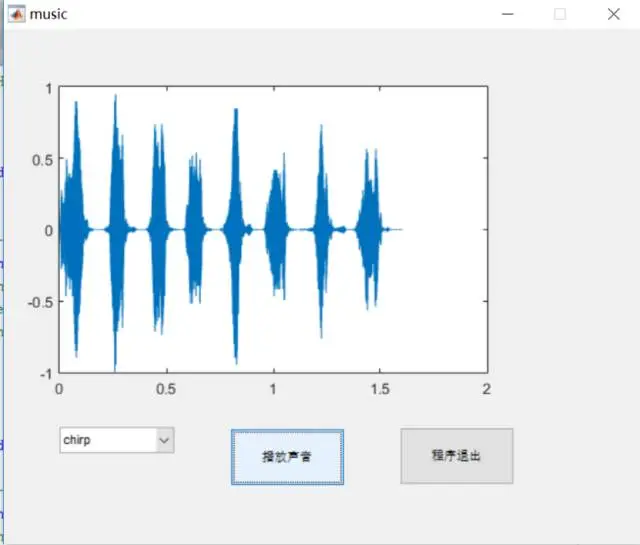640x545 pixels.
Task: Minimize the music window
Action: coord(507,14)
